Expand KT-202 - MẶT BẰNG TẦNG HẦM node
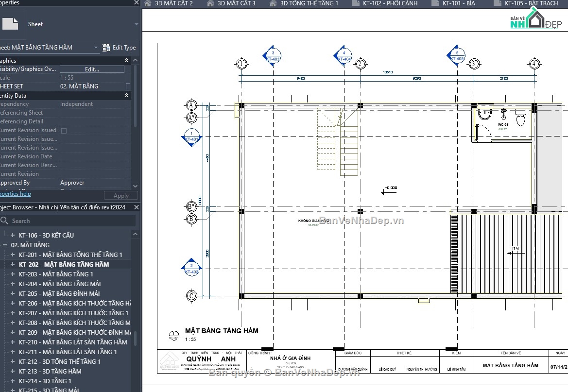Screen dimensions: 568x392 13,264
